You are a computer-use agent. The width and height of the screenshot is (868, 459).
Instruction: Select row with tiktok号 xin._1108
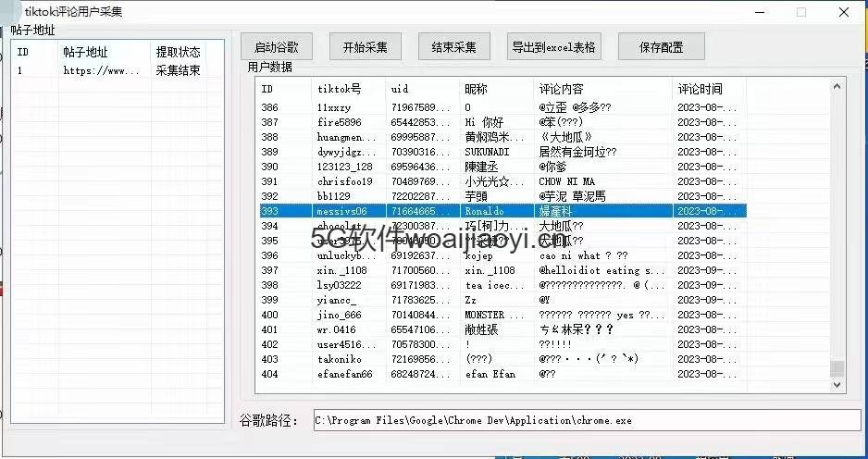[502, 270]
